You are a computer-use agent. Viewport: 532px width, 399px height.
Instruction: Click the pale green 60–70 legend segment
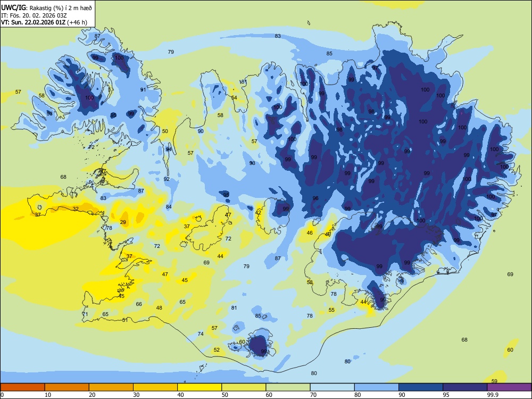click(288, 387)
